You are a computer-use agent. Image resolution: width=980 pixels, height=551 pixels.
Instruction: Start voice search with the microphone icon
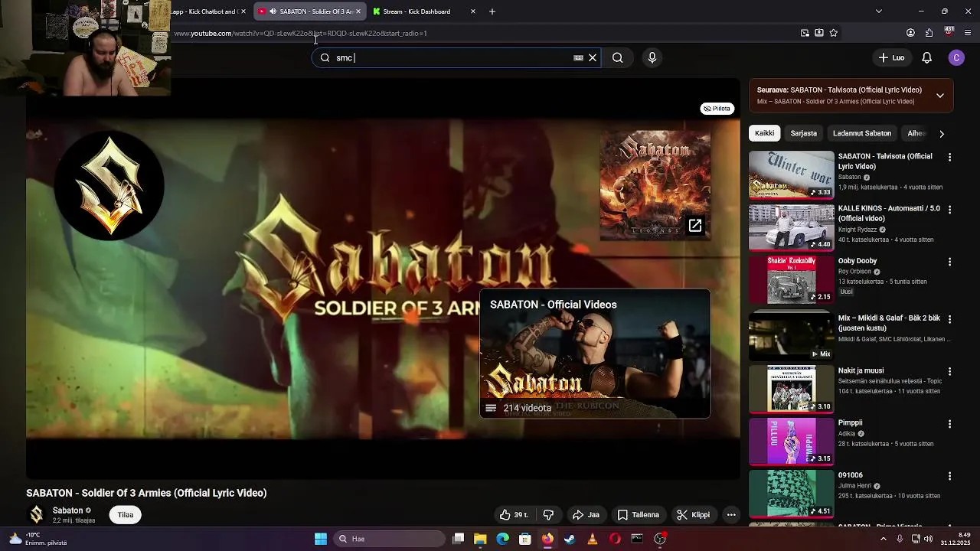pyautogui.click(x=652, y=57)
